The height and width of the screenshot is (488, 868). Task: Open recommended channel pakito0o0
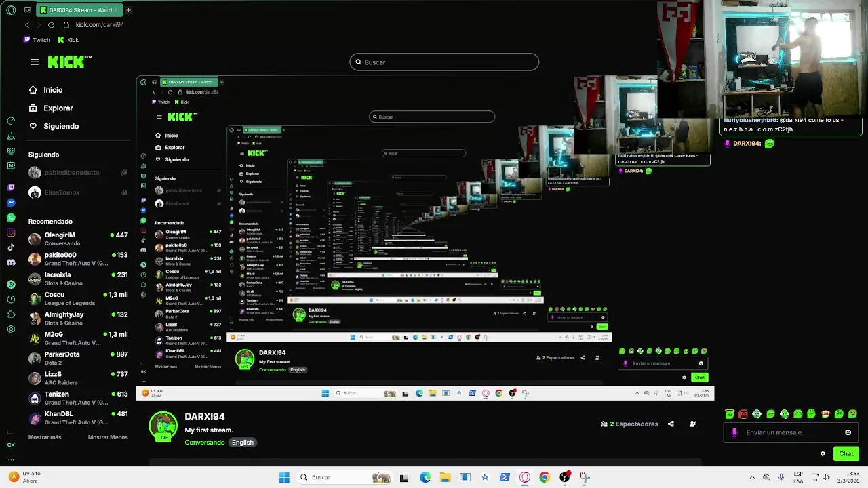tap(78, 259)
